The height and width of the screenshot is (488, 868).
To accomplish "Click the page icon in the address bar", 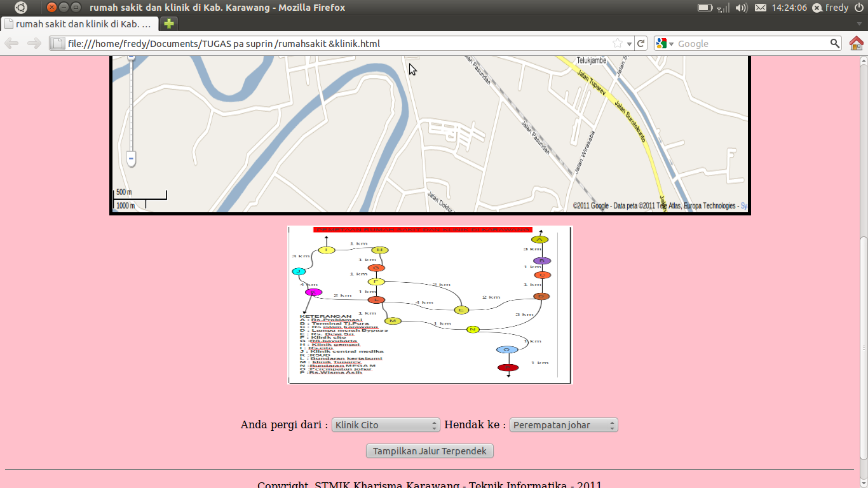I will (58, 43).
